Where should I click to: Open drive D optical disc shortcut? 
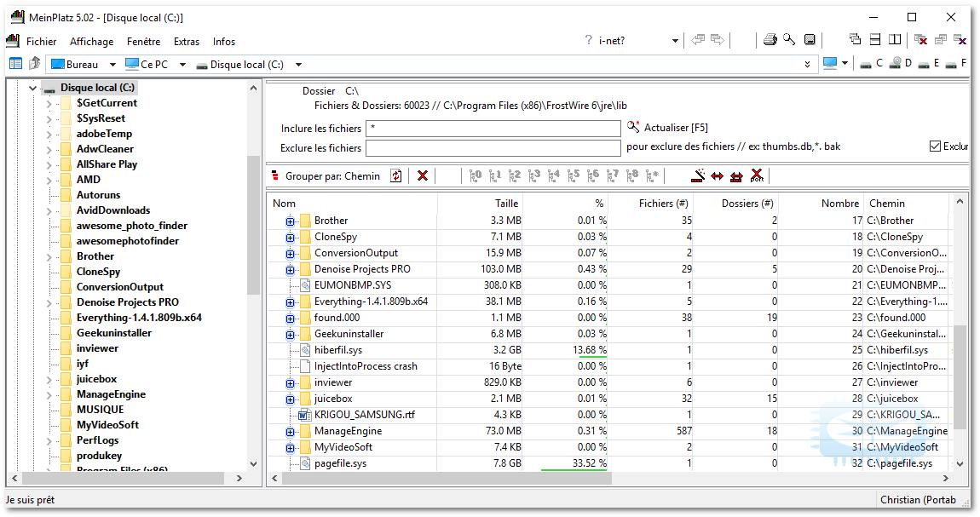pos(900,63)
